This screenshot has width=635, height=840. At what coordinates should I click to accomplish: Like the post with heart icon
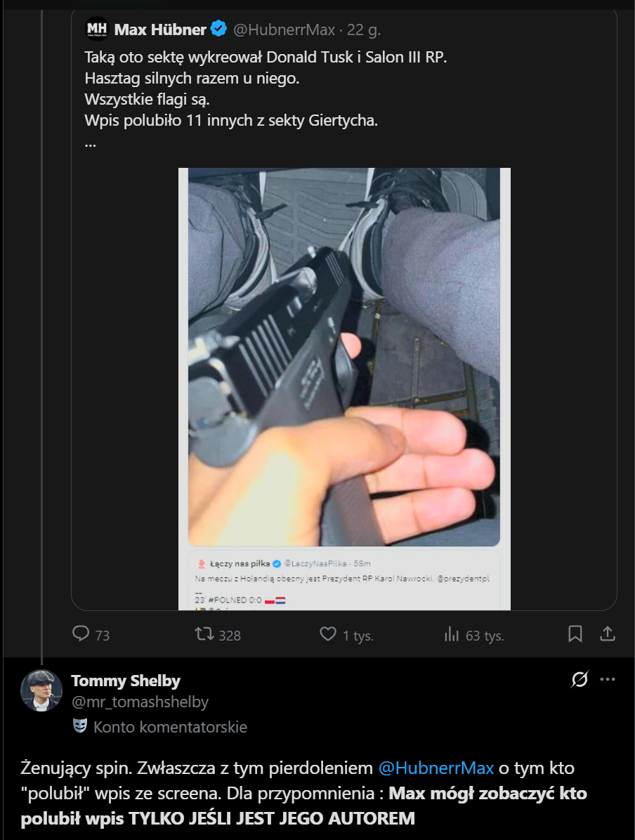click(327, 634)
